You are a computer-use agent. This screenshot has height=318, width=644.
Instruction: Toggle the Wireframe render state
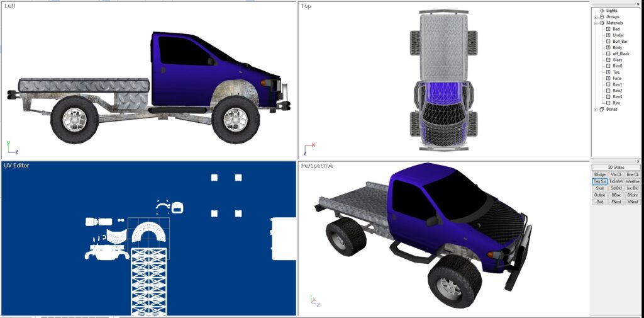coord(632,181)
